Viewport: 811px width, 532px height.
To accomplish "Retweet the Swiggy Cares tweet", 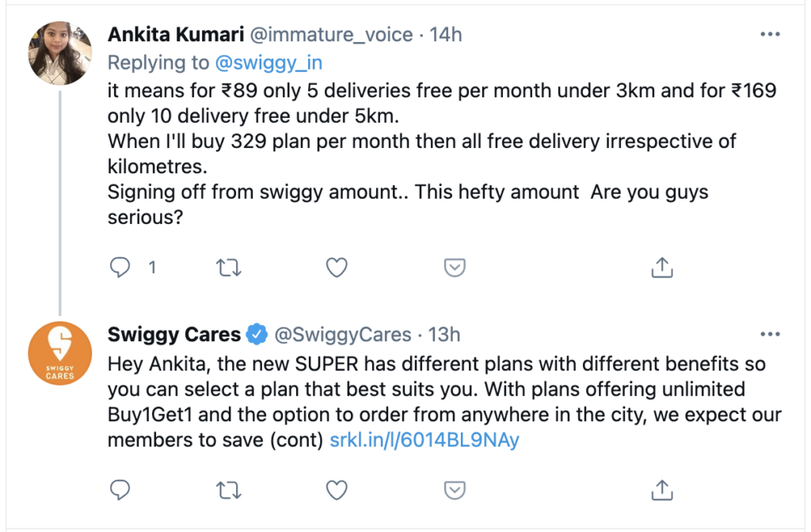I will 228,491.
